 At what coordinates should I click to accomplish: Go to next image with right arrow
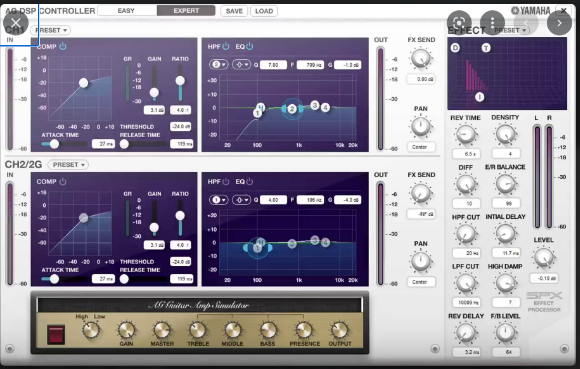click(559, 23)
